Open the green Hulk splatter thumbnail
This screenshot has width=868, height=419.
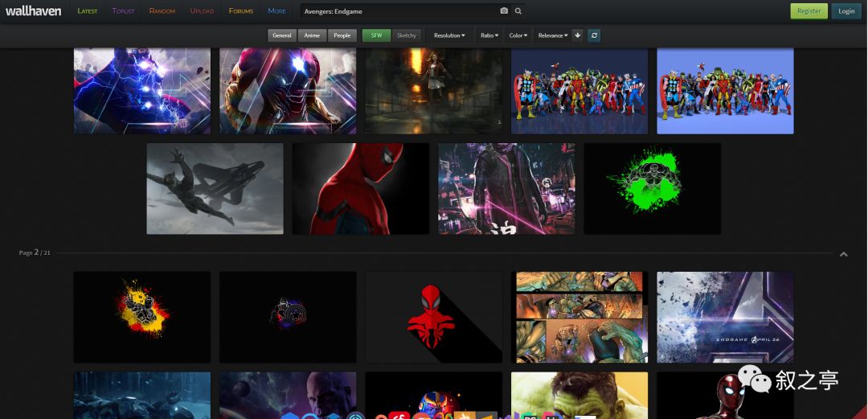[x=652, y=189]
